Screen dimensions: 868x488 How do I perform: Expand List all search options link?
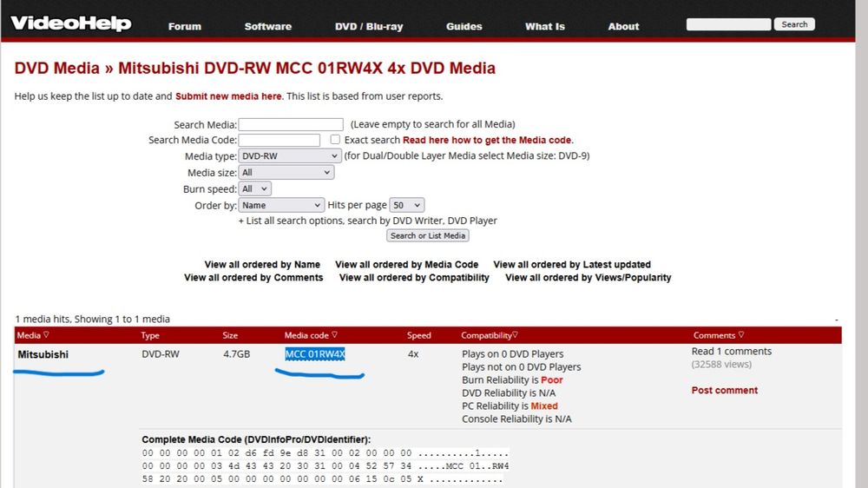pos(367,221)
